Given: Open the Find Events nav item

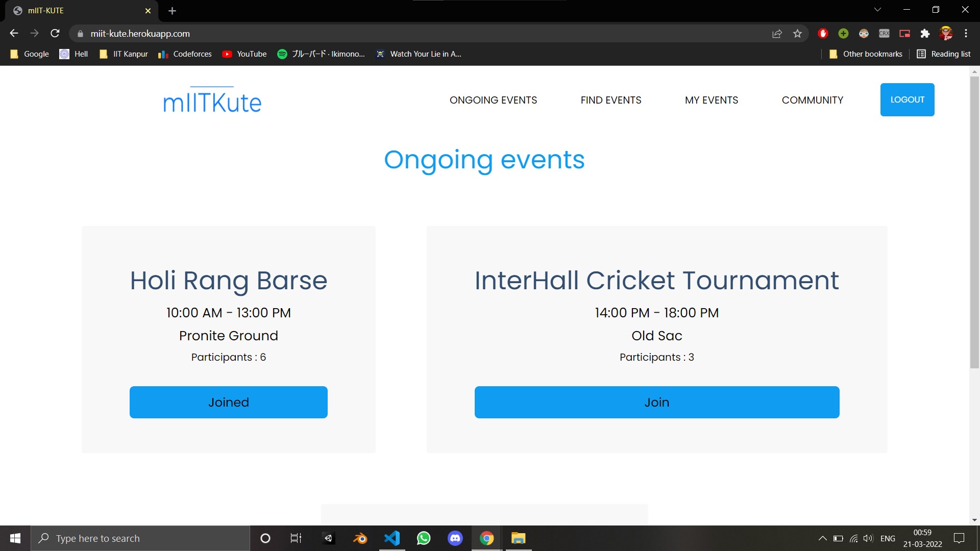Looking at the screenshot, I should pyautogui.click(x=611, y=100).
